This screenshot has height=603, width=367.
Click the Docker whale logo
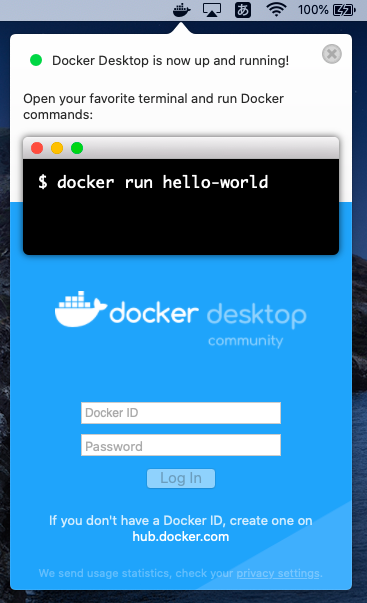pos(80,309)
